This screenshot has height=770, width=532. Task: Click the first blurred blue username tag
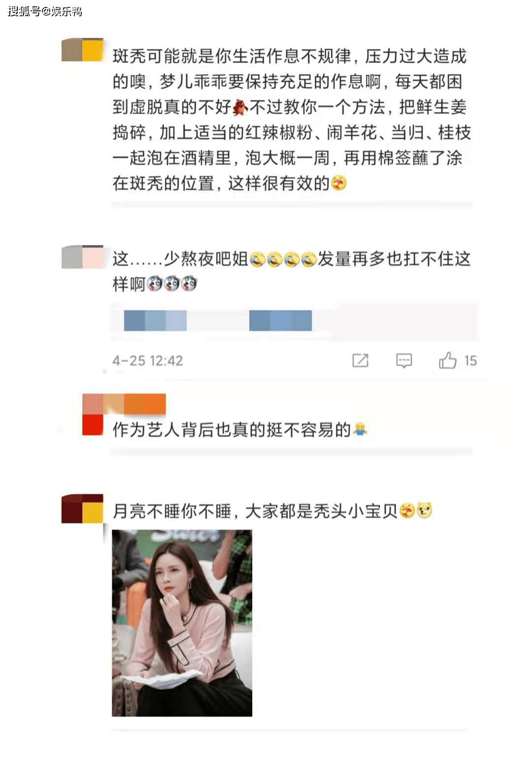[155, 321]
